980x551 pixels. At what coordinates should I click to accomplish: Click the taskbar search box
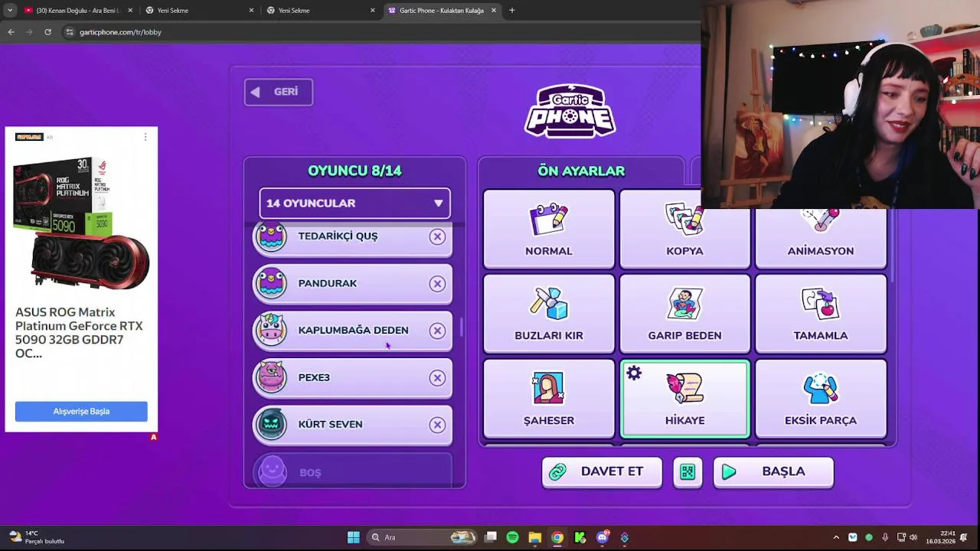423,537
